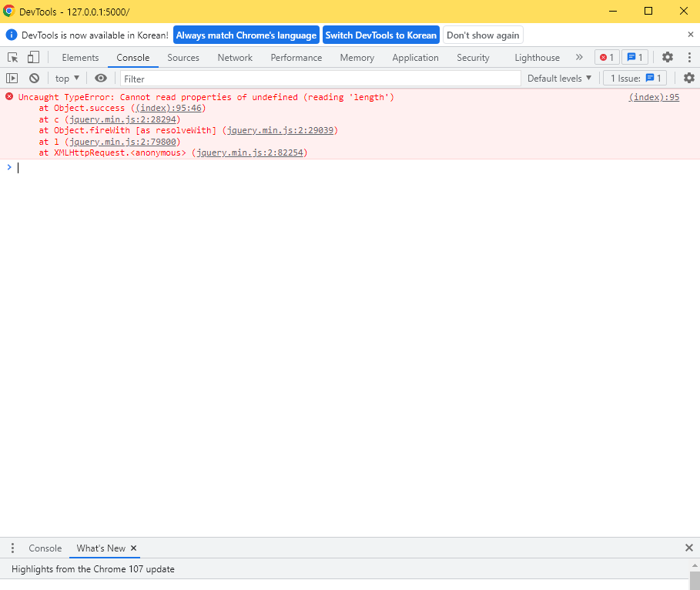Maximize the DevTools window
Viewport: 700px width, 590px height.
[x=648, y=11]
